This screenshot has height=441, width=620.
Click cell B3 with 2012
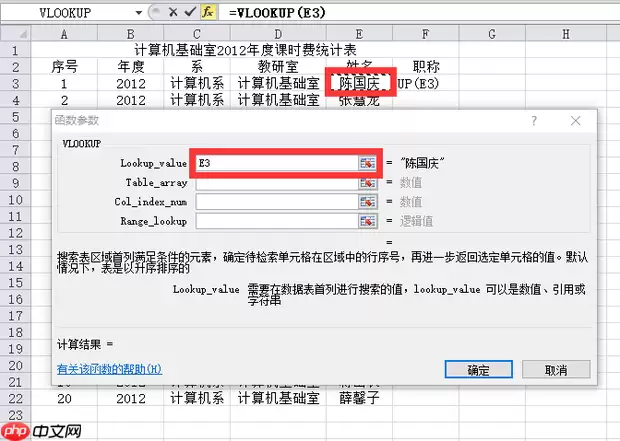click(x=130, y=83)
